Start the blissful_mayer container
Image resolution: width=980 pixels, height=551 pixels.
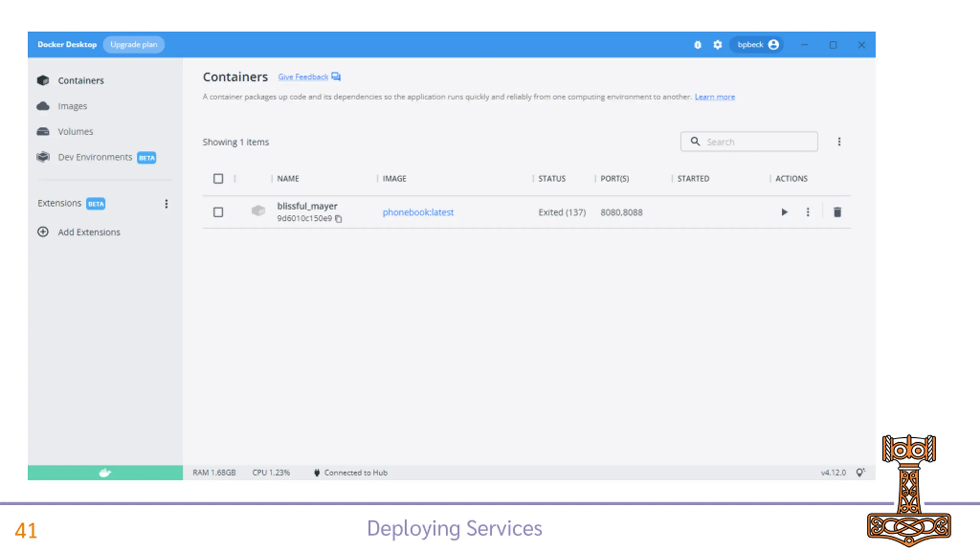click(x=784, y=212)
